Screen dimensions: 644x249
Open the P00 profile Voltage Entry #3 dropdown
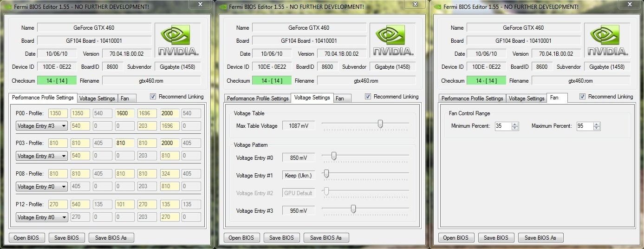(42, 125)
